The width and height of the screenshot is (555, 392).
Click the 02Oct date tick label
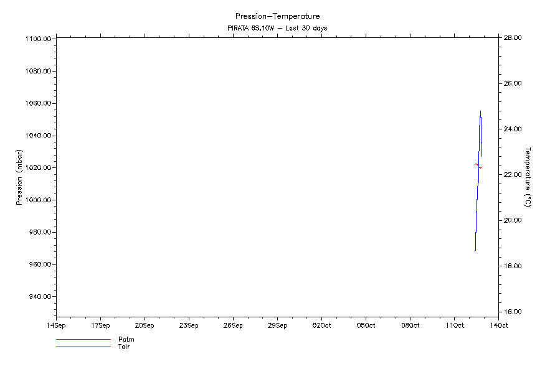pyautogui.click(x=321, y=325)
